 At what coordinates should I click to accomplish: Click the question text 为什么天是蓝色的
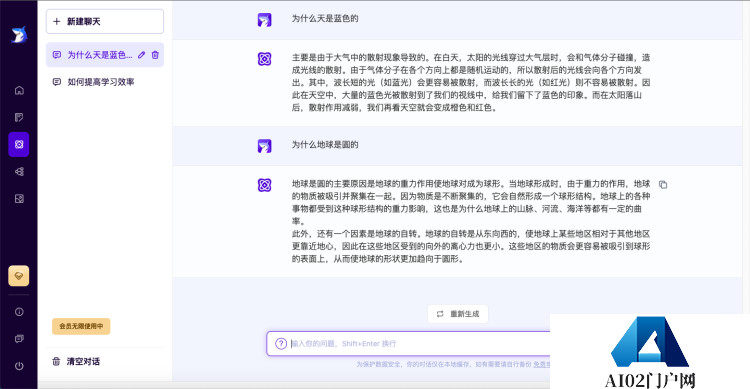325,19
